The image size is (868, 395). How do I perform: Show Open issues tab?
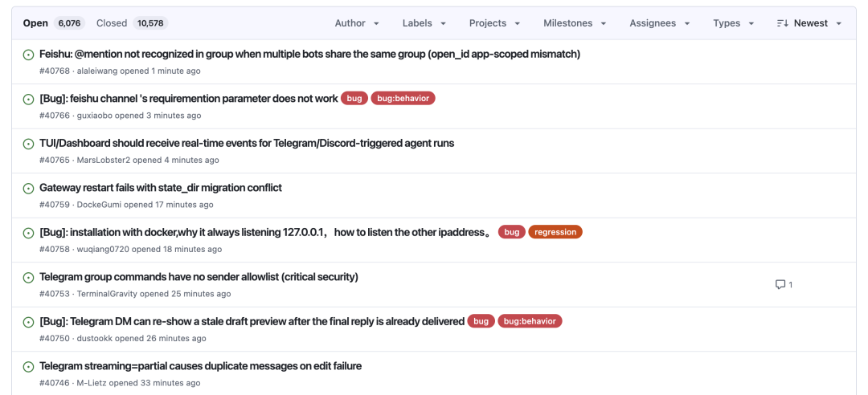point(53,23)
